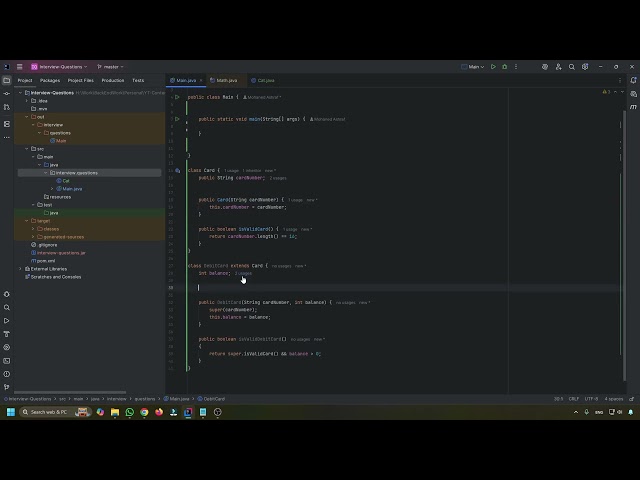
Task: Open the Commit tool window
Action: tap(7, 93)
